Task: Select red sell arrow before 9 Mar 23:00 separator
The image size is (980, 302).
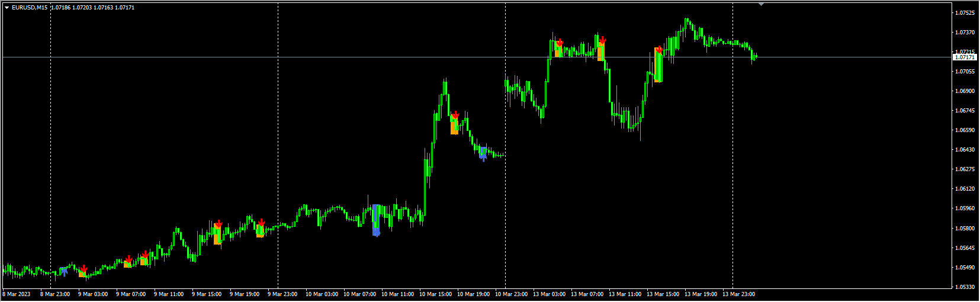Action: [x=261, y=223]
